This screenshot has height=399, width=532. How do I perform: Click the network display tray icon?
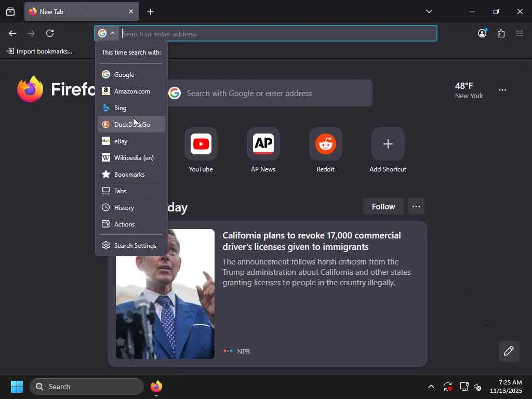[x=464, y=387]
